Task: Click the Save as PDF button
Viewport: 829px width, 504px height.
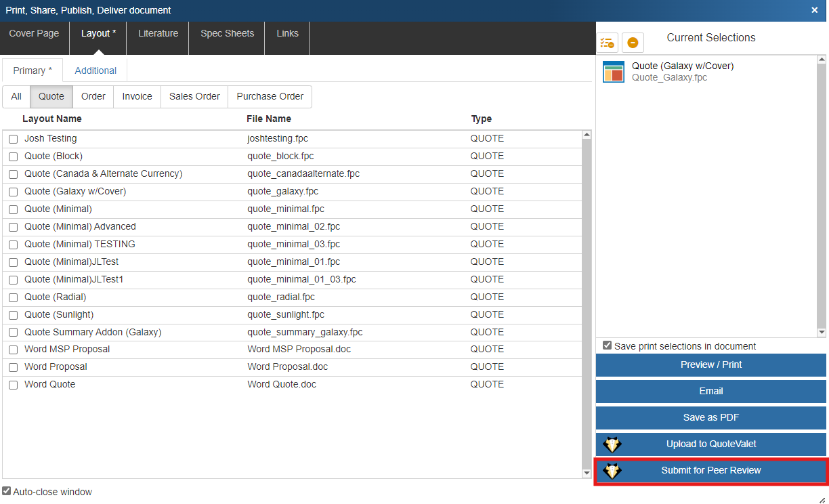Action: tap(710, 418)
